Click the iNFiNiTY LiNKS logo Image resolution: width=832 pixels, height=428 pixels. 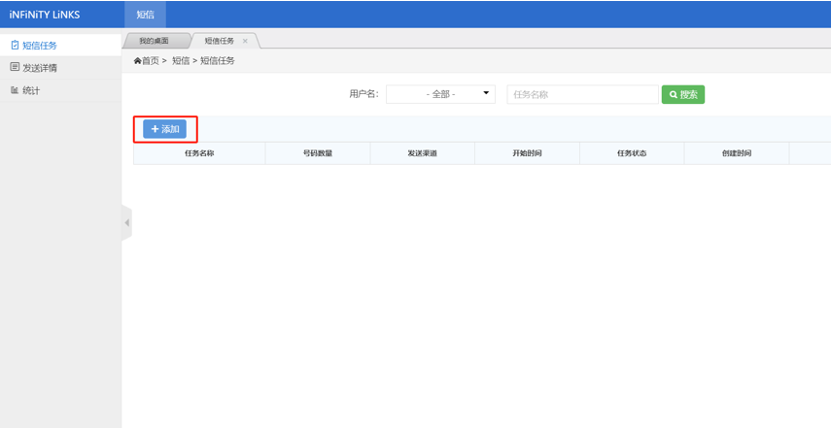coord(45,14)
